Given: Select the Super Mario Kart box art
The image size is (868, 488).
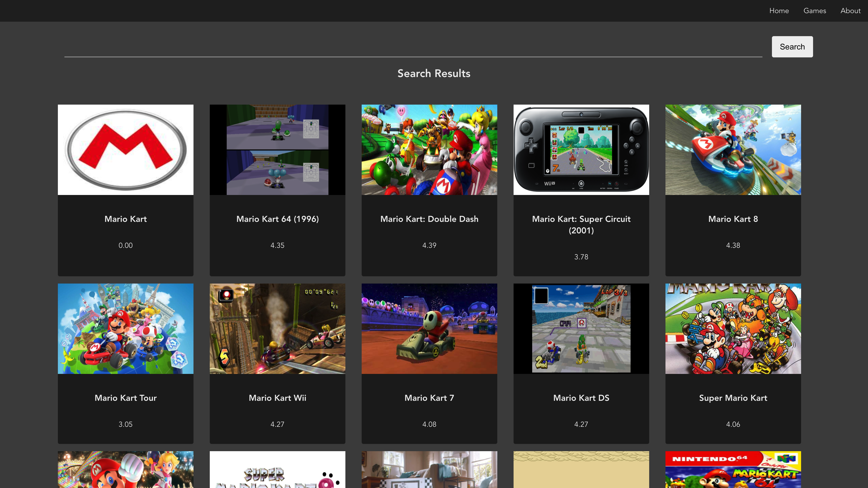Looking at the screenshot, I should [x=733, y=328].
